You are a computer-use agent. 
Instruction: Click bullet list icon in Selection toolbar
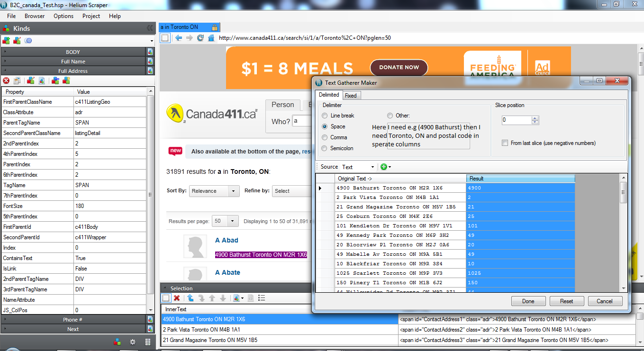point(262,298)
